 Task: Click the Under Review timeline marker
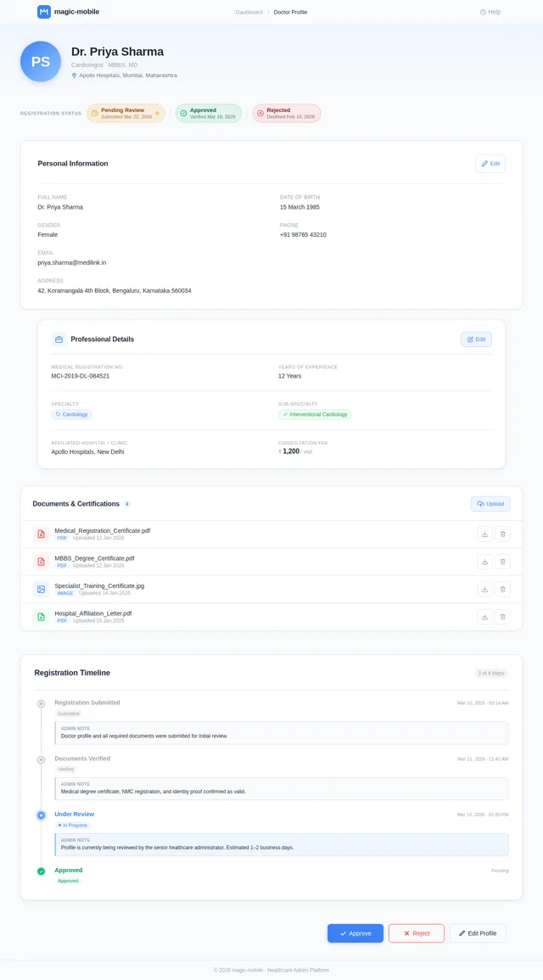point(41,815)
